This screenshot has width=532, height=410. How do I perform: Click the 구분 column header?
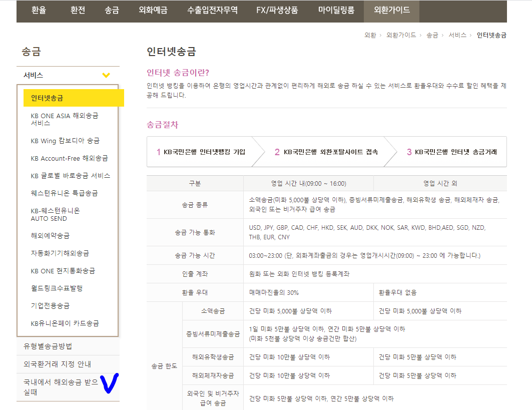click(x=195, y=184)
